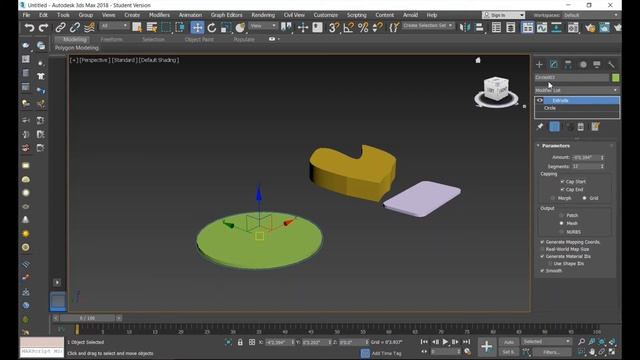Toggle Cap Start checkbox

[x=562, y=182]
